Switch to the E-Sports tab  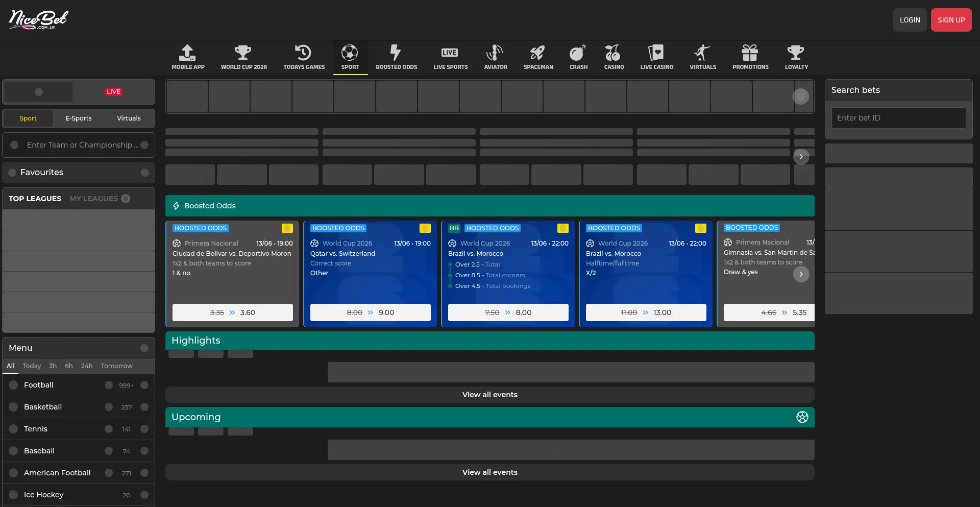tap(79, 118)
